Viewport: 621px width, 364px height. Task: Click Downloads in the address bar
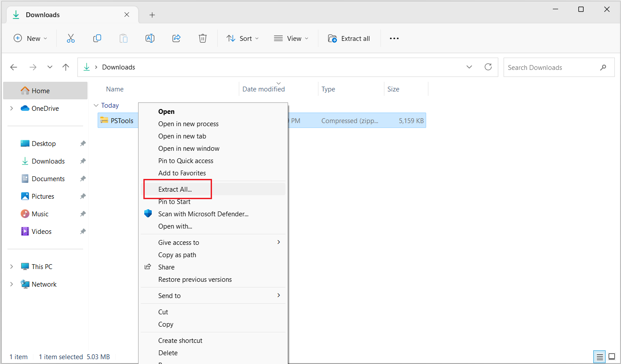(119, 67)
